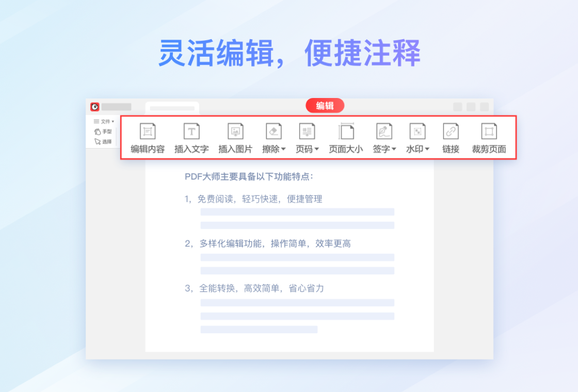Image resolution: width=578 pixels, height=392 pixels.
Task: Pick the 插入图片 insert image tool
Action: point(235,138)
